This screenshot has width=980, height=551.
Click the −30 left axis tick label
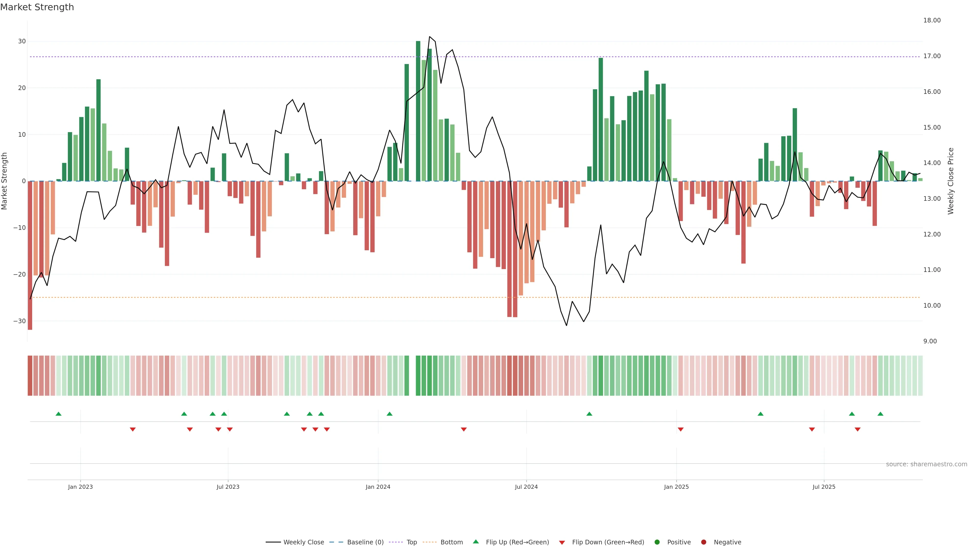[x=19, y=321]
